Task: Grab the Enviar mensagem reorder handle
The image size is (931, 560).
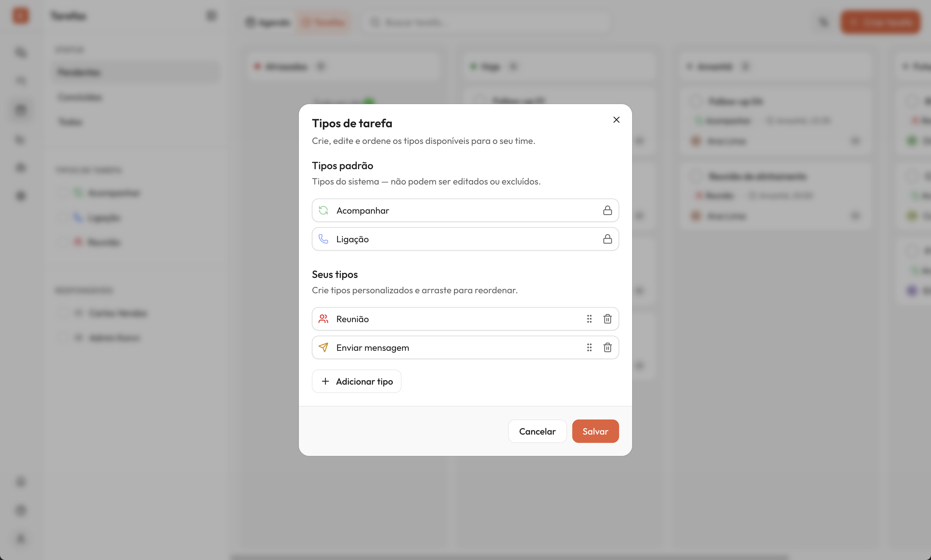Action: 589,348
